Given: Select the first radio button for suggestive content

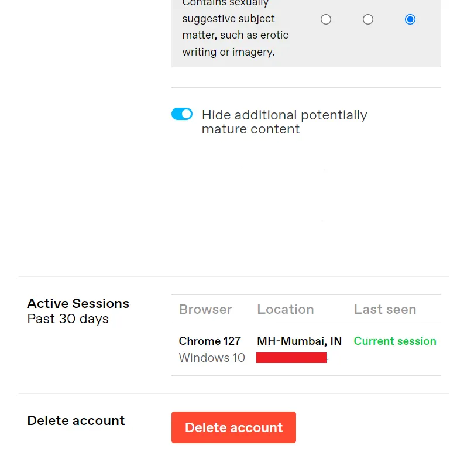Looking at the screenshot, I should (x=326, y=19).
